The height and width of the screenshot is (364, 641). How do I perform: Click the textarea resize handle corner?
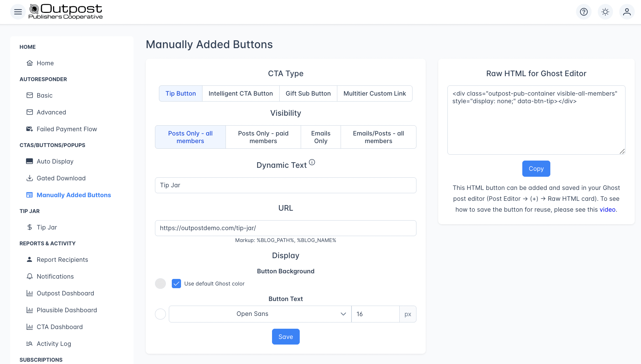[x=622, y=151]
